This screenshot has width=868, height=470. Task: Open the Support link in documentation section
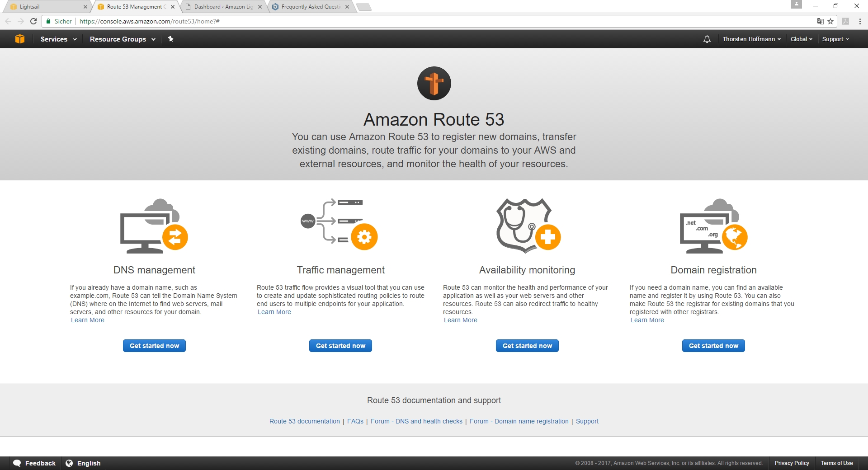pos(587,421)
